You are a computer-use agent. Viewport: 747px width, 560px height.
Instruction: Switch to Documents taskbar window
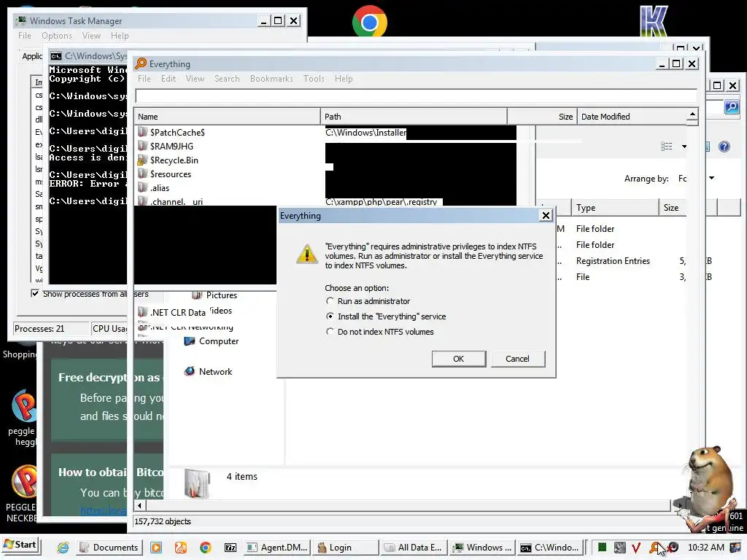109,548
